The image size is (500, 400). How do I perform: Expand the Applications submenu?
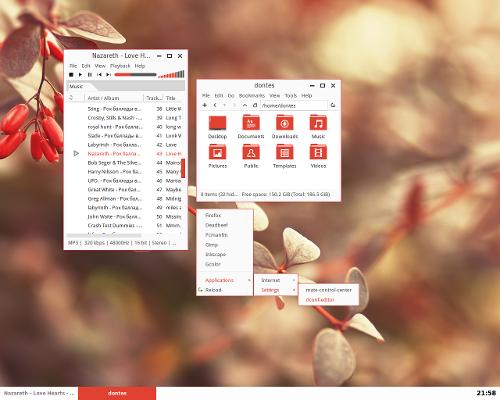225,280
